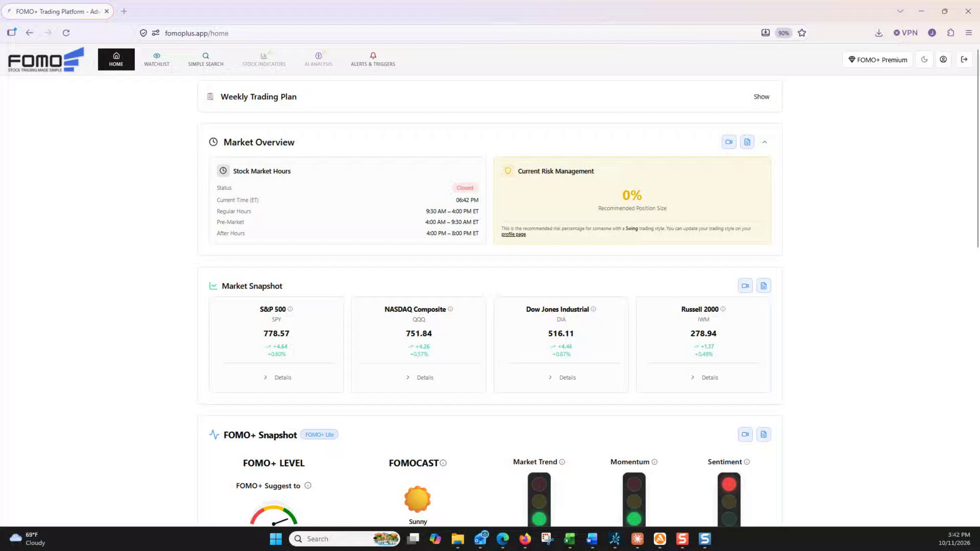Click the Sentiment info icon
Viewport: 980px width, 551px height.
point(747,462)
